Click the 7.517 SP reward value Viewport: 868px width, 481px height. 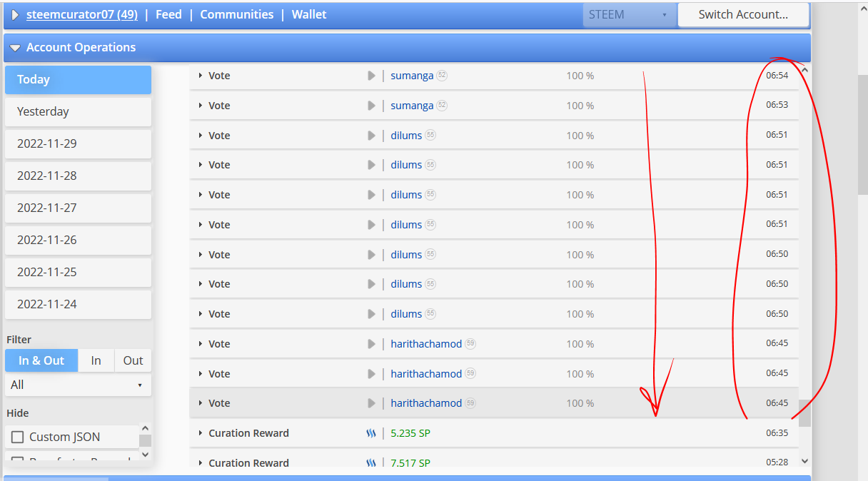click(410, 463)
